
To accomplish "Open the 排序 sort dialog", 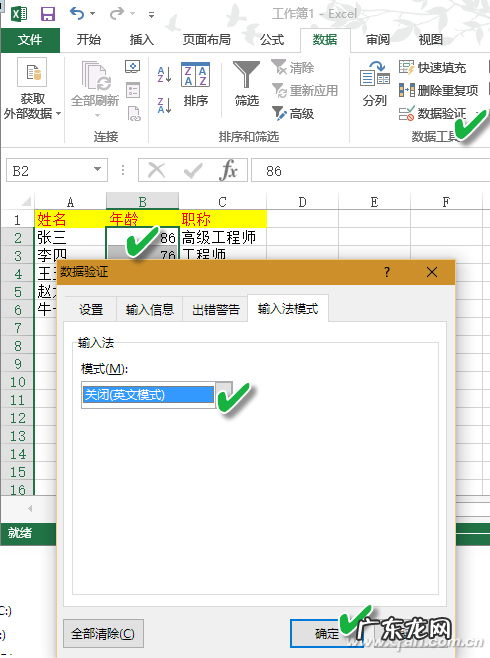I will click(195, 85).
